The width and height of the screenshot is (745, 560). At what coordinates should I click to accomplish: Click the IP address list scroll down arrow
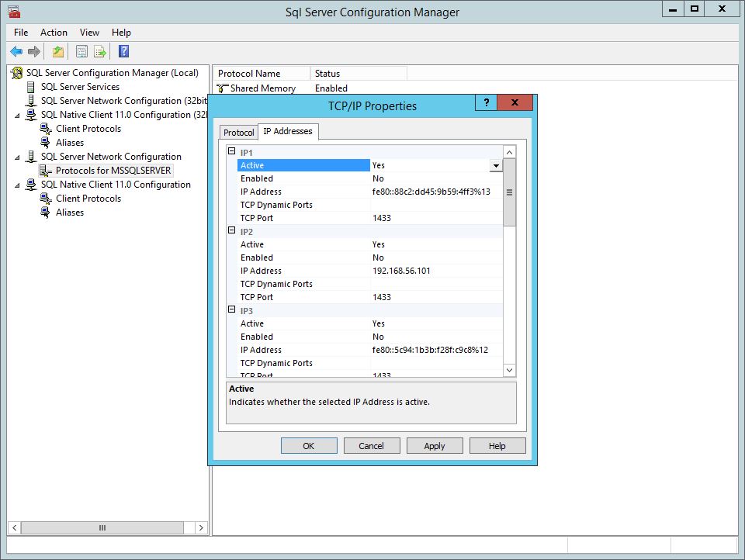tap(509, 370)
